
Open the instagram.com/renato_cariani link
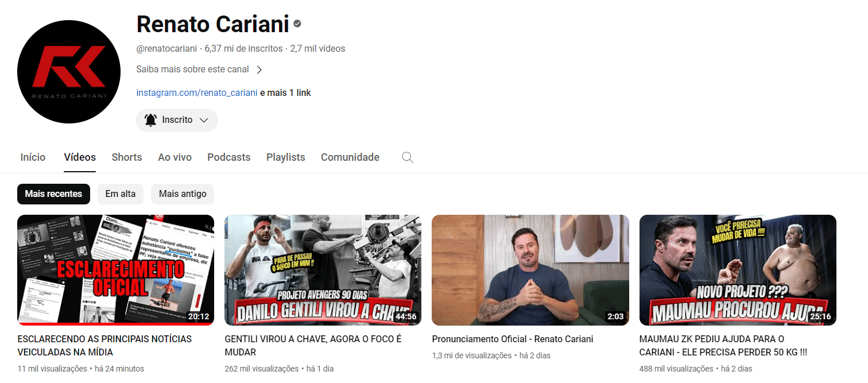coord(196,92)
